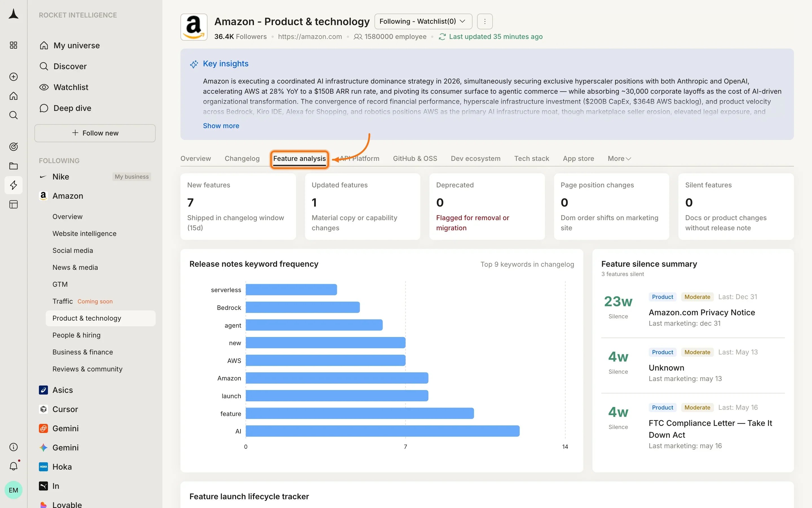Click the AI bar in keyword chart
812x508 pixels.
point(383,431)
